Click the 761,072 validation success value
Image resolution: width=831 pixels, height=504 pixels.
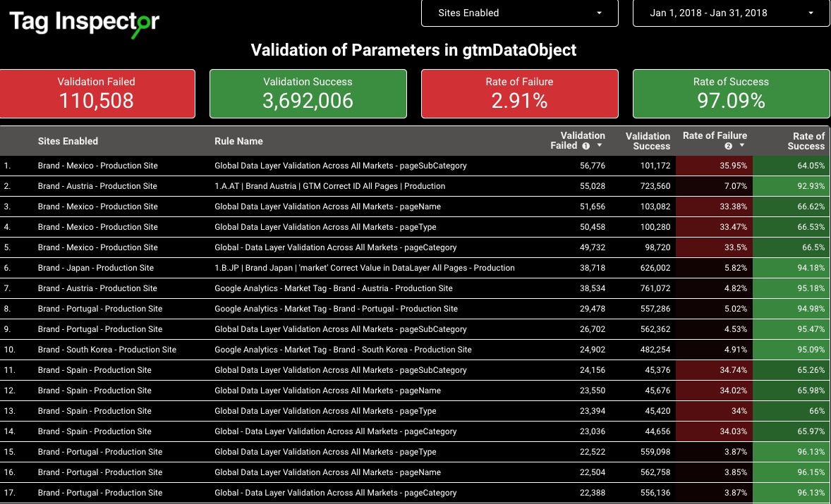pyautogui.click(x=655, y=288)
